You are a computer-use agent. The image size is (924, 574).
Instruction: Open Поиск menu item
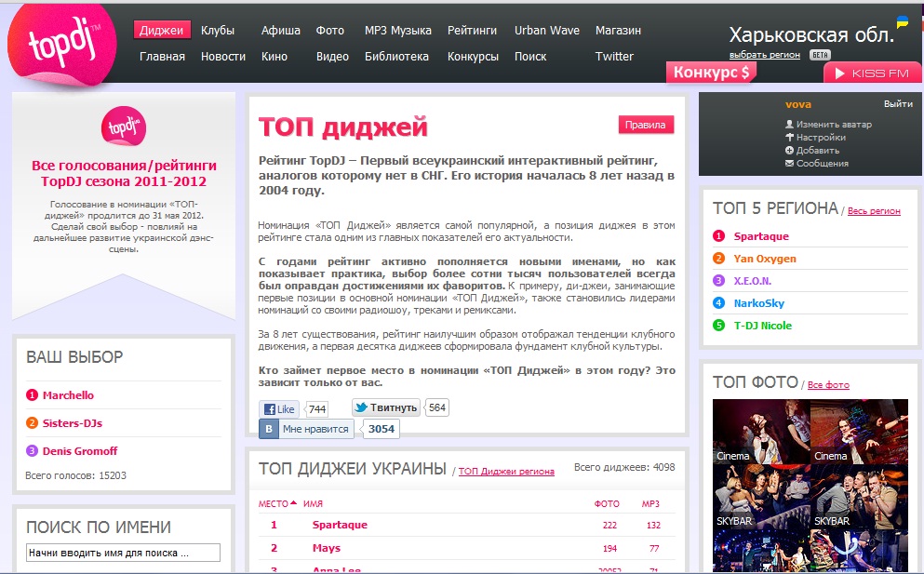pyautogui.click(x=530, y=57)
